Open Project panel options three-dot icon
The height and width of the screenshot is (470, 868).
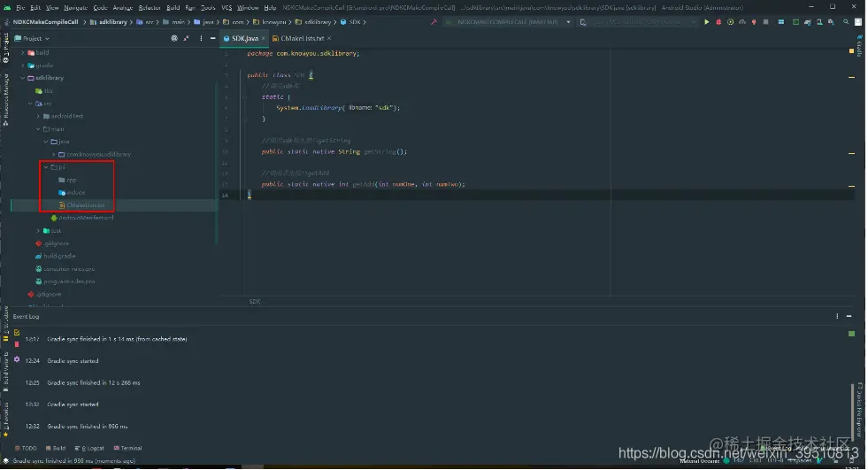point(201,38)
